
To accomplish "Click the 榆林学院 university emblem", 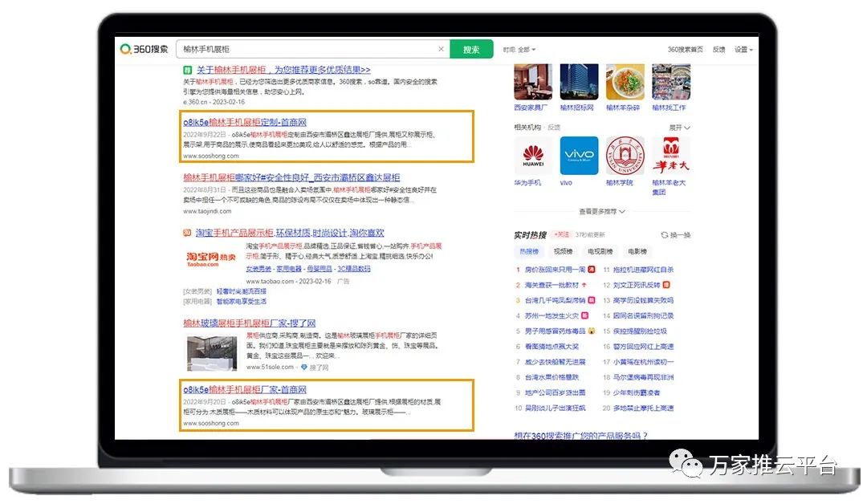I will point(619,156).
